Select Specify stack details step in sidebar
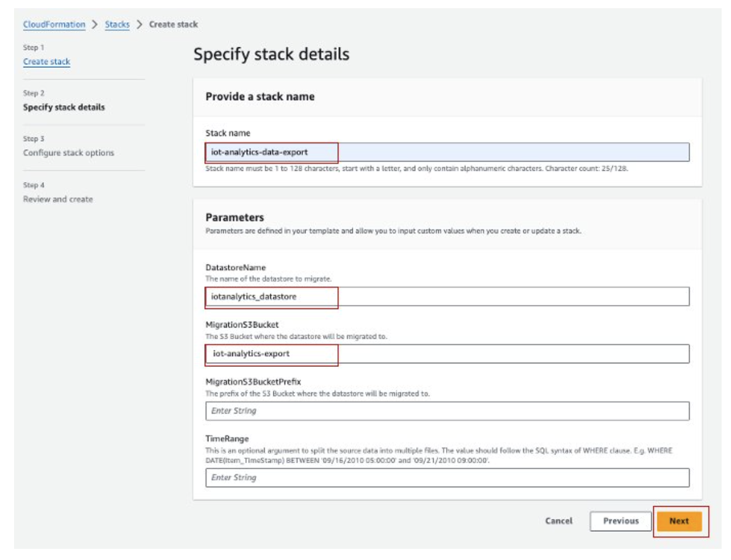 (x=64, y=107)
